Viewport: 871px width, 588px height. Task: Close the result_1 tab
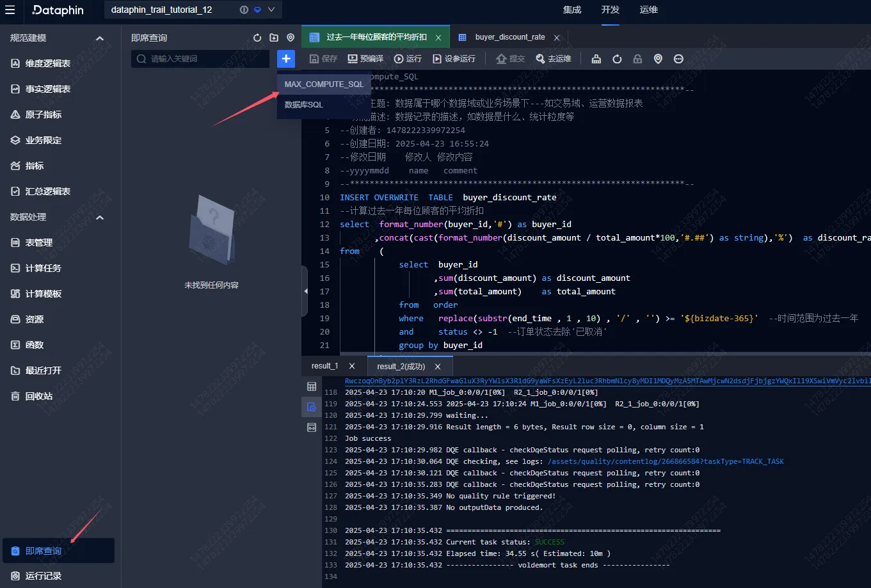[x=351, y=366]
